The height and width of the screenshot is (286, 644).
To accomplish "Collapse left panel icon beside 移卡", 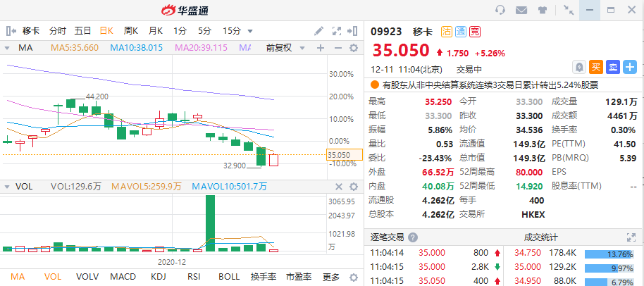I will point(11,31).
